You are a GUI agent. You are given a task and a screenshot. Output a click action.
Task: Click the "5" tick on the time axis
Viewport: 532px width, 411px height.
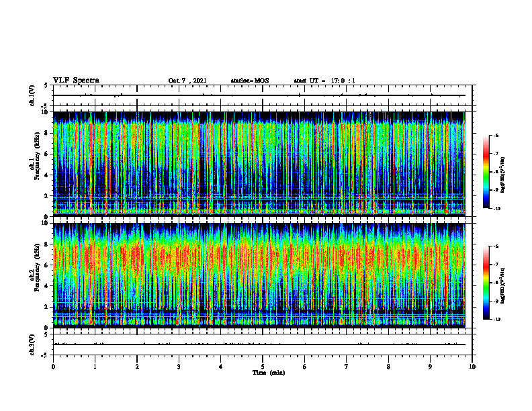pyautogui.click(x=263, y=367)
